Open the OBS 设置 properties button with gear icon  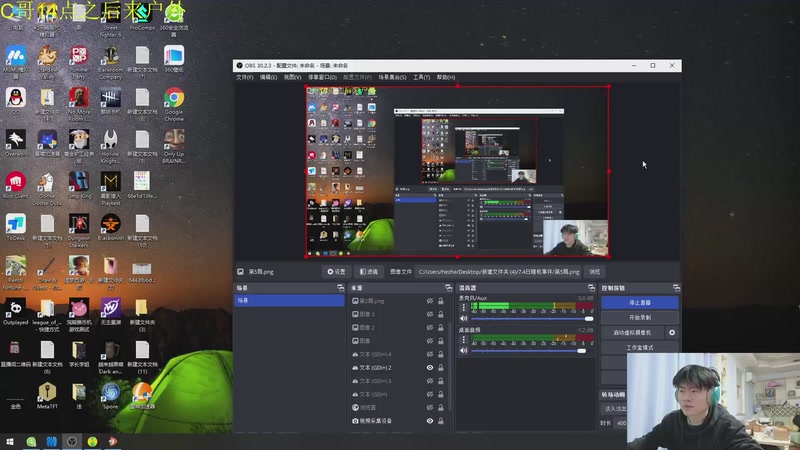point(336,272)
